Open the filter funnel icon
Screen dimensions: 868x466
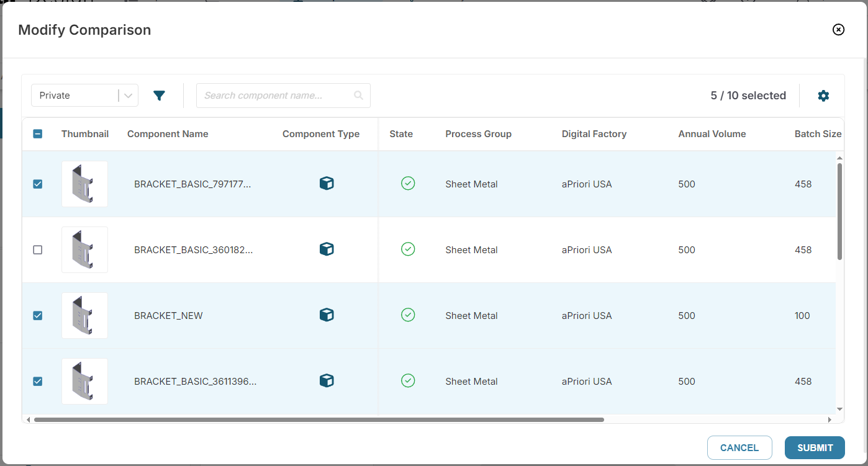coord(159,96)
